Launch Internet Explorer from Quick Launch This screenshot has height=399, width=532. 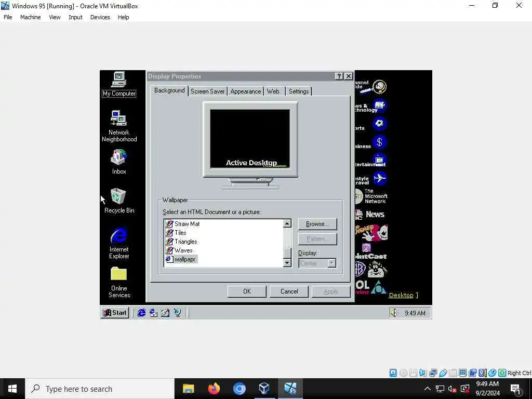[141, 312]
